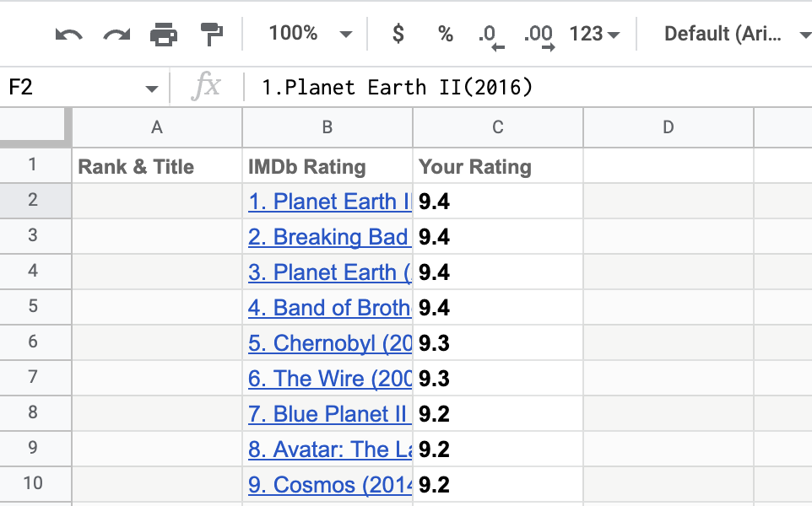Click the Redo arrow icon
Viewport: 812px width, 506px height.
pyautogui.click(x=116, y=35)
